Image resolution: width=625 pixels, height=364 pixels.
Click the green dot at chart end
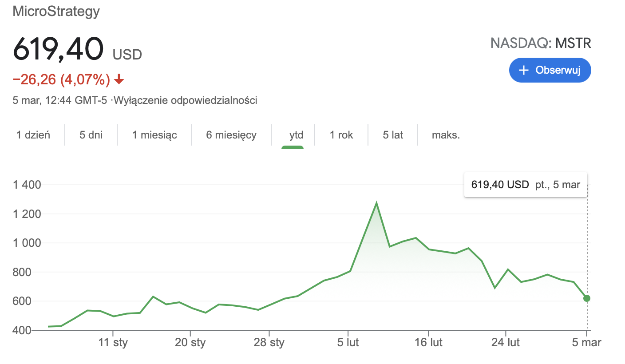point(586,298)
